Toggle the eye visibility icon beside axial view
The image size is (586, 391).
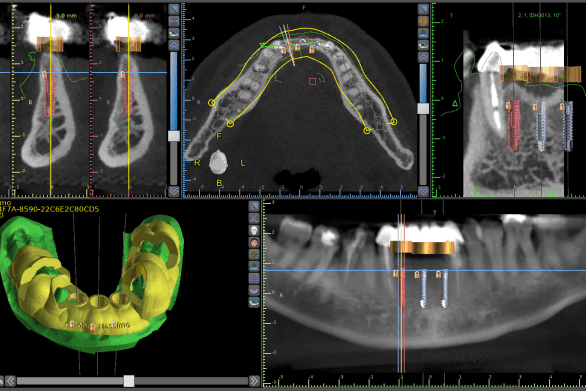423,45
